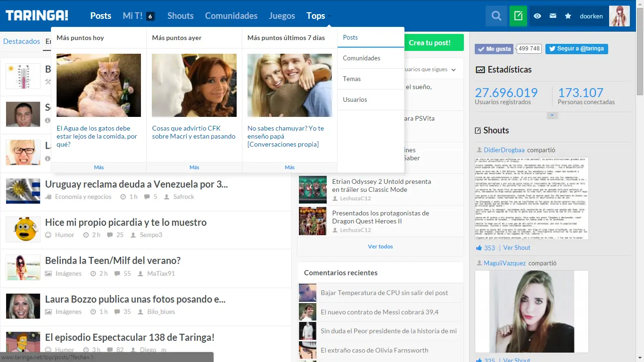Click the Mi T! notification badge showing 6
Image resolution: width=644 pixels, height=362 pixels.
150,16
